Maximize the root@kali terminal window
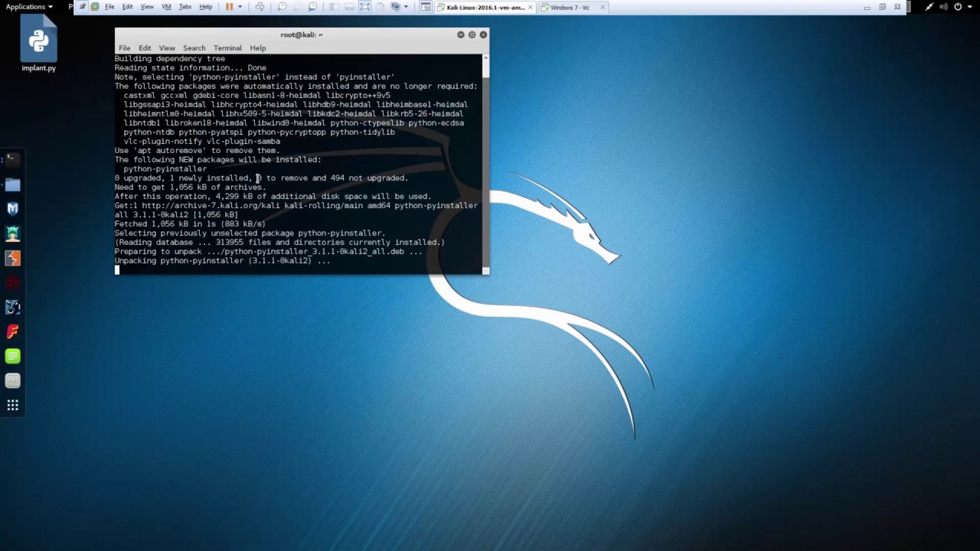The image size is (980, 551). (472, 34)
